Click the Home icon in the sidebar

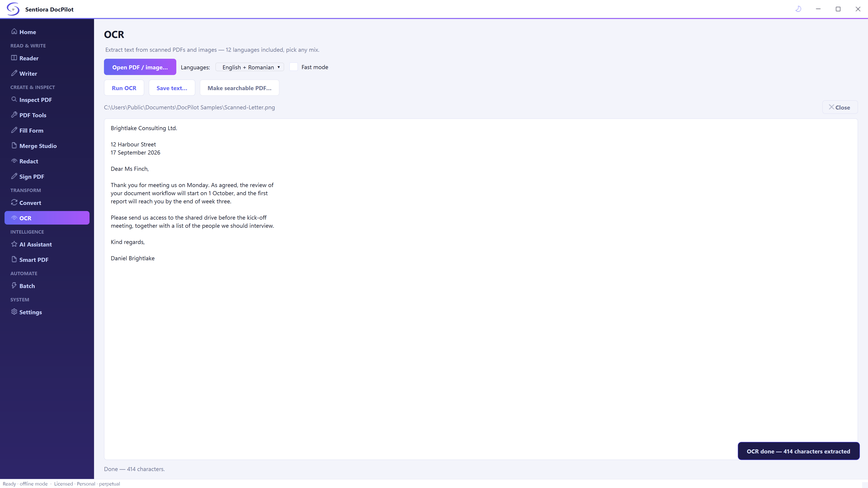click(14, 31)
